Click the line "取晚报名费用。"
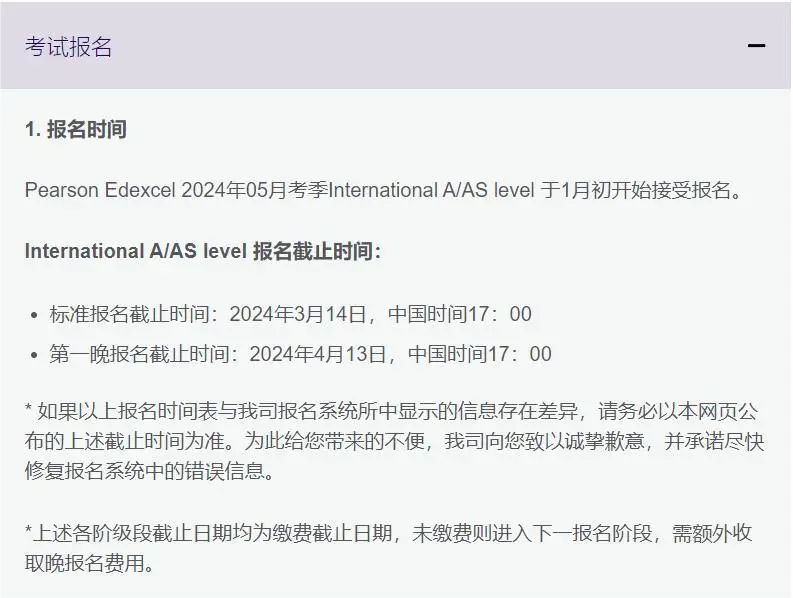This screenshot has height=598, width=793. 90,563
